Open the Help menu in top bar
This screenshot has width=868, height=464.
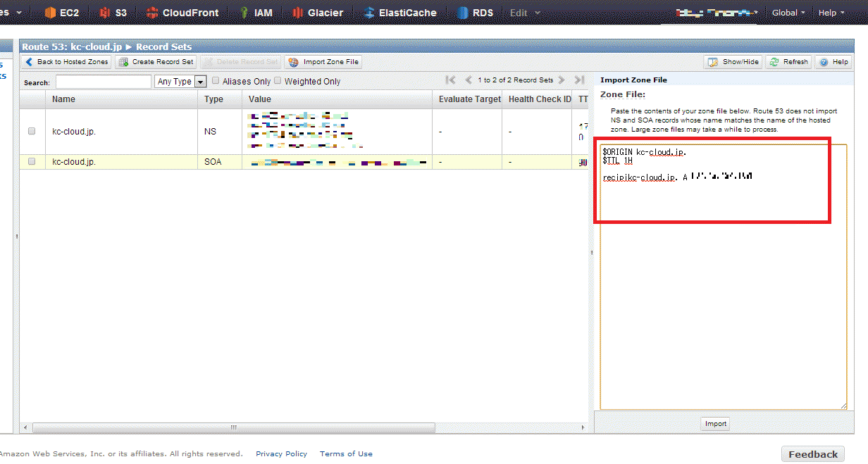[831, 13]
